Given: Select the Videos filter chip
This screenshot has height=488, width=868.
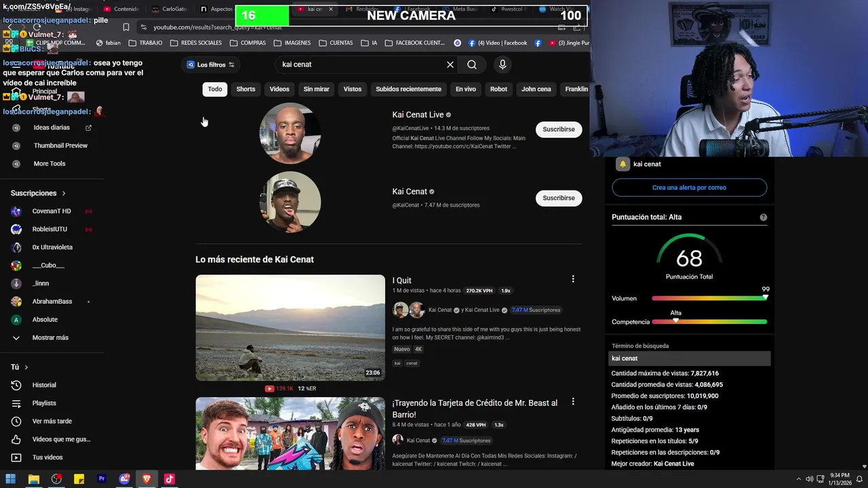Looking at the screenshot, I should pos(279,89).
